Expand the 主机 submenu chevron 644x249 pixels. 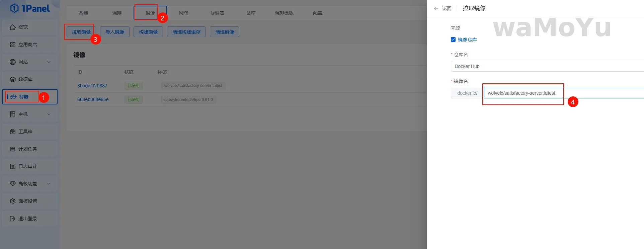(49, 114)
